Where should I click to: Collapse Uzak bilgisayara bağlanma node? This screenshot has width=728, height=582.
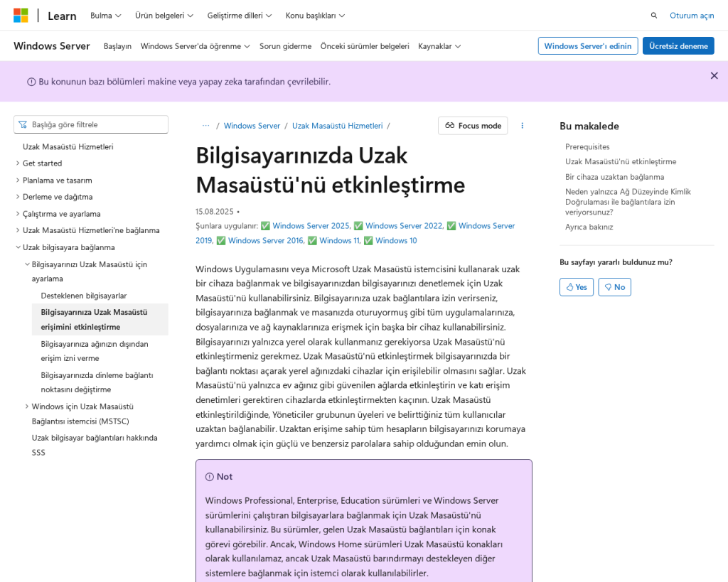(x=18, y=247)
